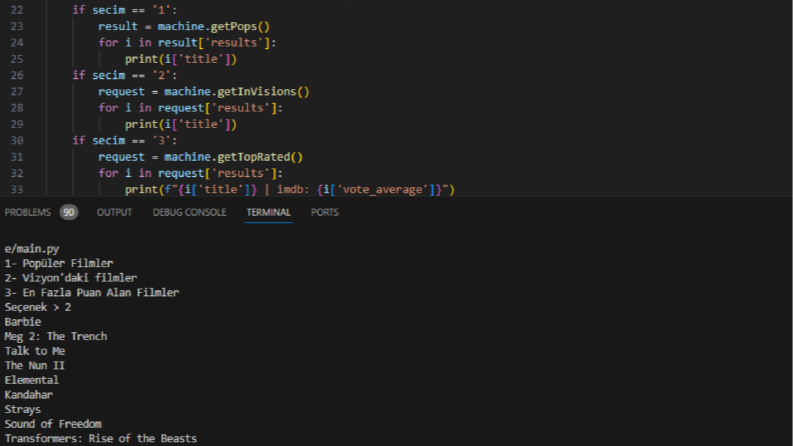793x446 pixels.
Task: Click 'Transformers: Rise of the Beasts' line
Action: click(x=101, y=439)
